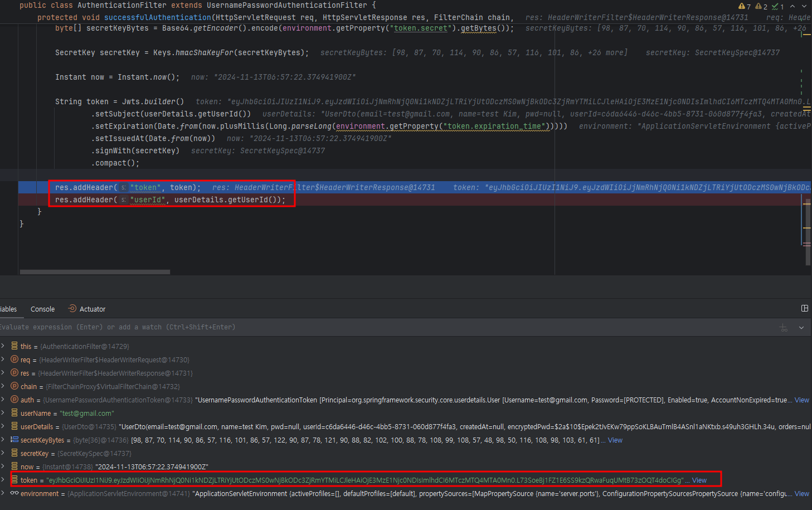
Task: Click the 'token.secret' property key in code
Action: pyautogui.click(x=421, y=28)
